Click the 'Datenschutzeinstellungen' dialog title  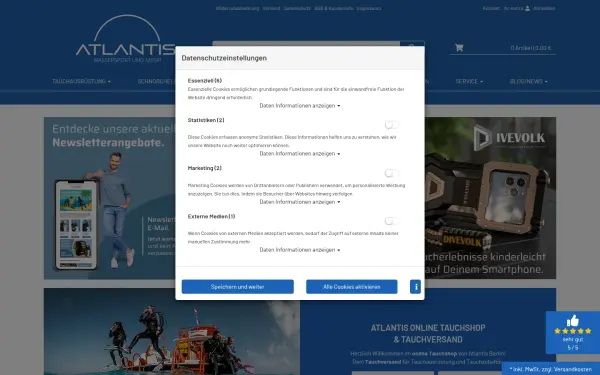point(224,58)
